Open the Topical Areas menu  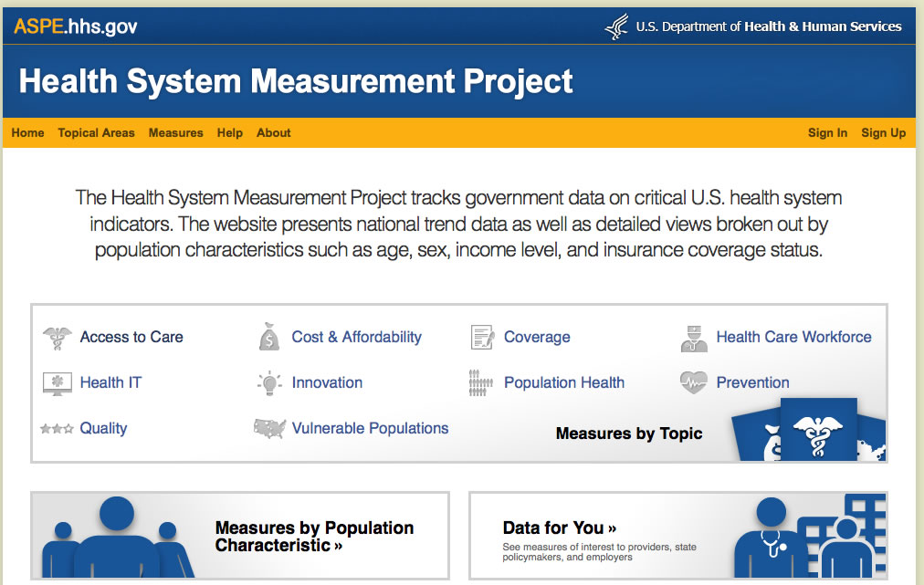(96, 133)
